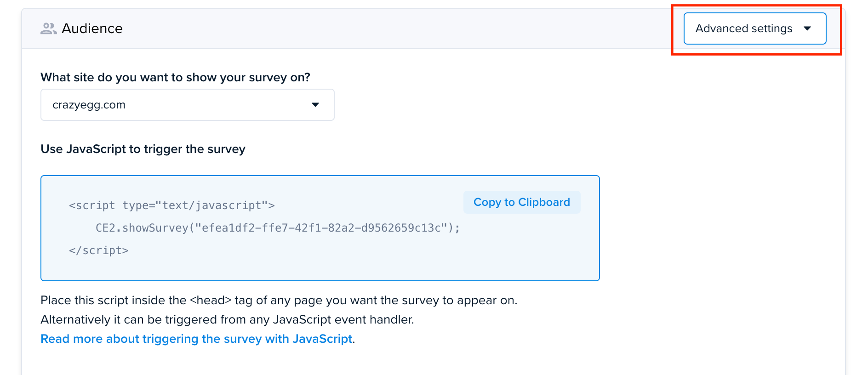Click the text/javascript attribute in the code
This screenshot has width=868, height=375.
tap(212, 205)
